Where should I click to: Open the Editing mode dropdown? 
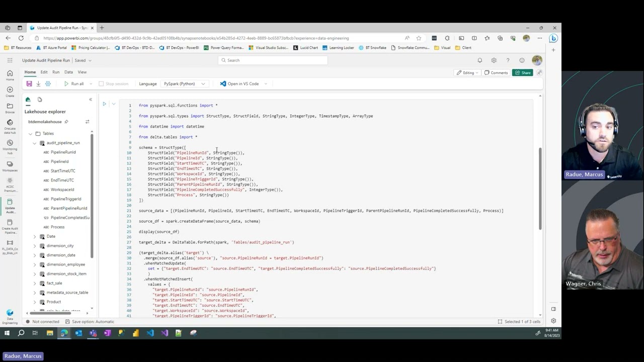click(467, 73)
